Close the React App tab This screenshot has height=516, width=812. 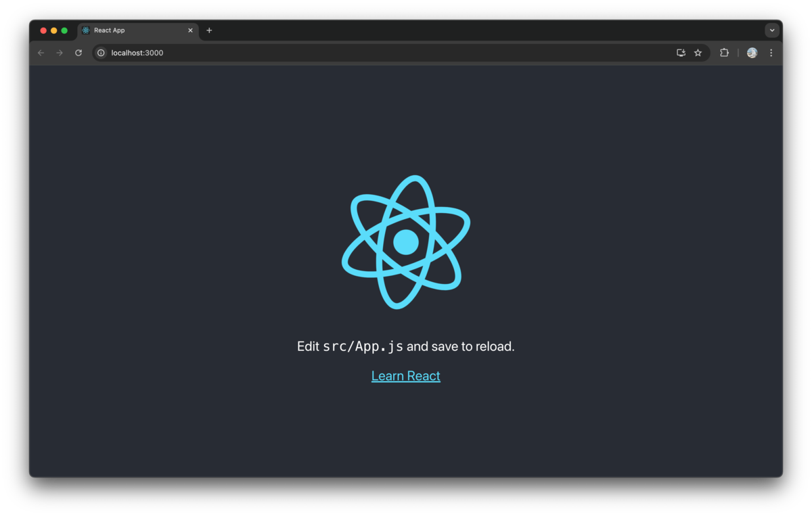190,30
